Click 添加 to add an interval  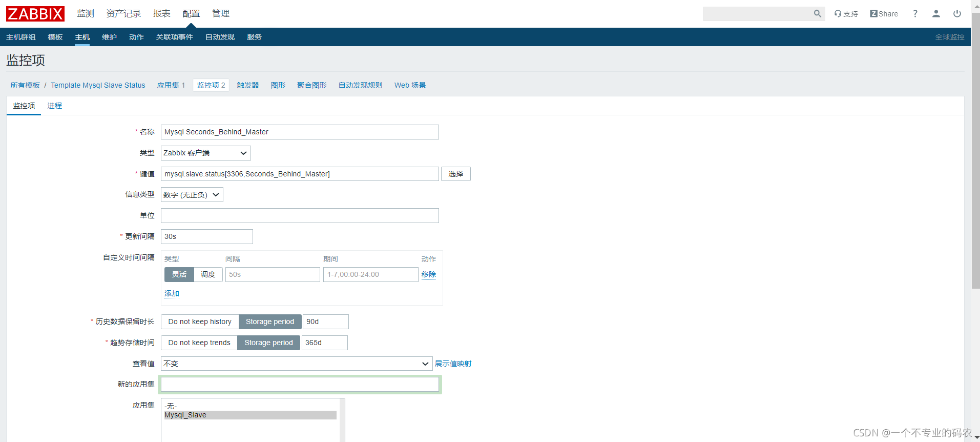[172, 293]
